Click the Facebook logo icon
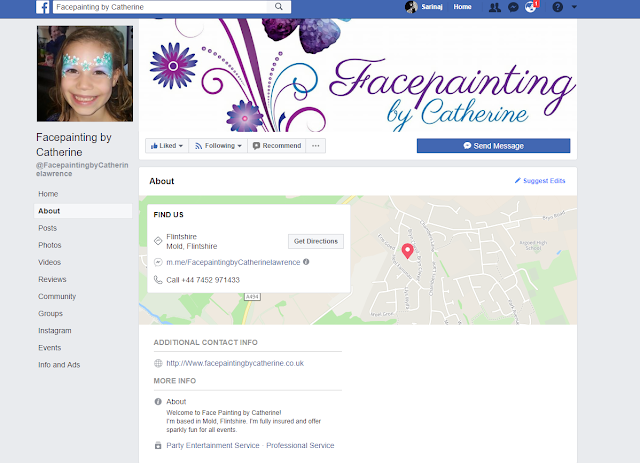Image resolution: width=640 pixels, height=463 pixels. point(42,7)
